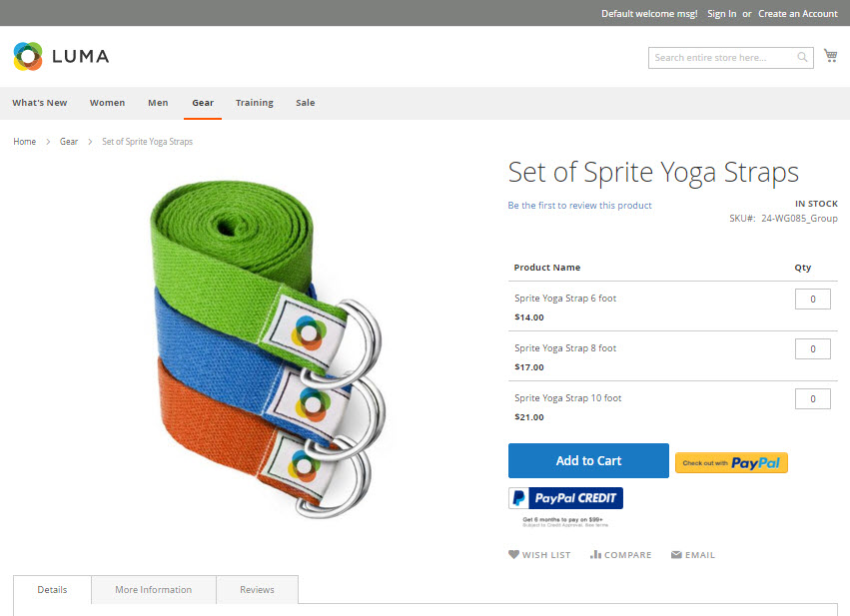Click the Check out with PayPal button
Screen dimensions: 850x616
731,462
